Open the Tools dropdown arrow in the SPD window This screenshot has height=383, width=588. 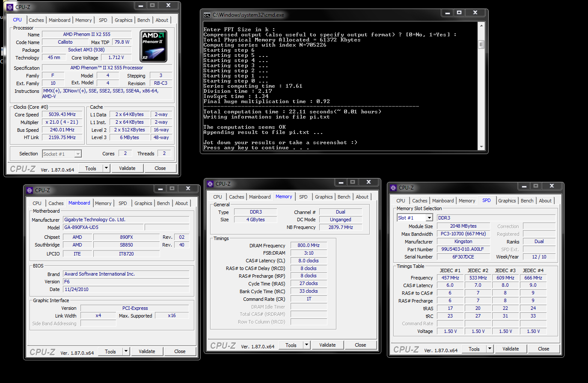coord(490,349)
